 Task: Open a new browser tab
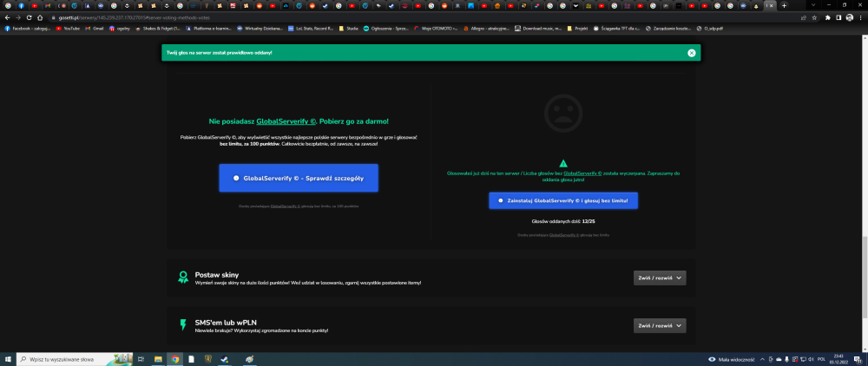pyautogui.click(x=784, y=5)
